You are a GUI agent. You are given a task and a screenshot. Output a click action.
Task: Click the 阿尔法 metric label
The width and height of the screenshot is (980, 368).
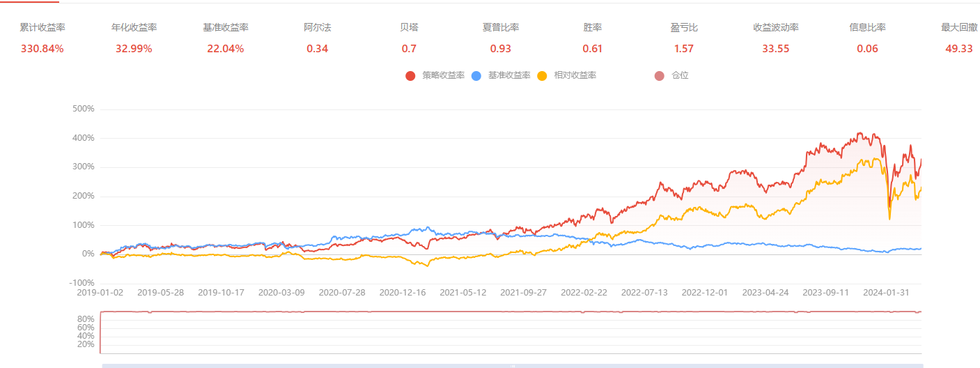[x=317, y=28]
